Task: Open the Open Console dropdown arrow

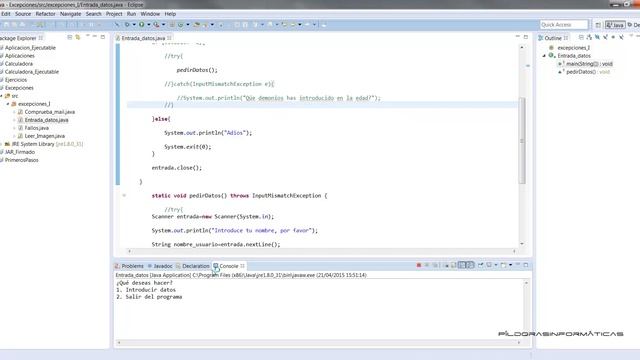Action: 510,265
